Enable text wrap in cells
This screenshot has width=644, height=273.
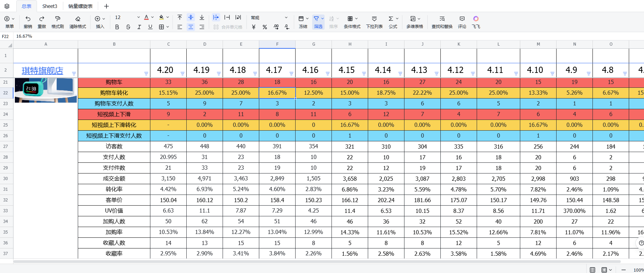(238, 17)
